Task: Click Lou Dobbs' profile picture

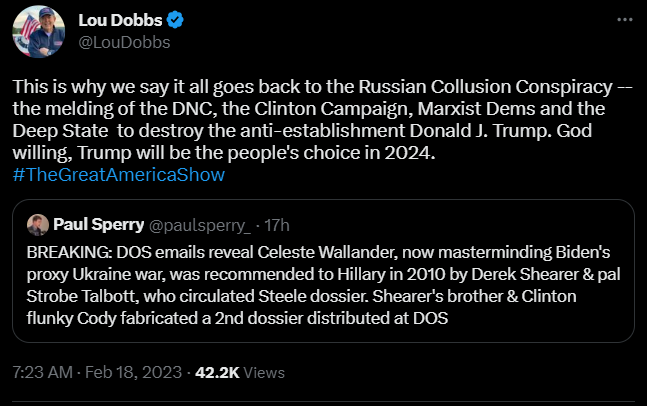Action: click(x=38, y=31)
